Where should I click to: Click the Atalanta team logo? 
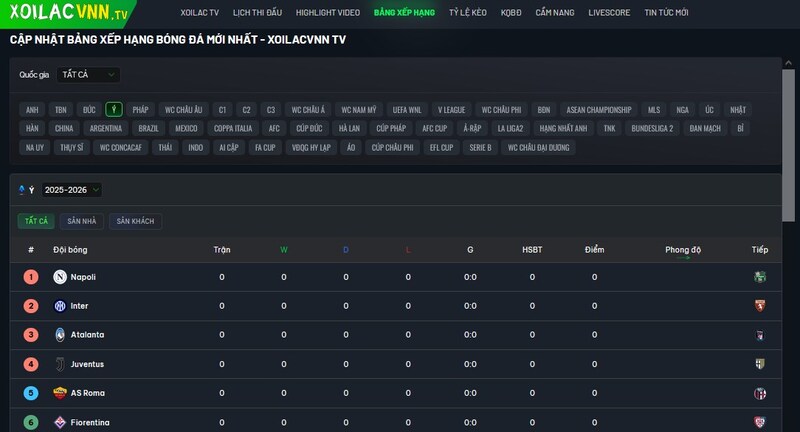[x=60, y=335]
